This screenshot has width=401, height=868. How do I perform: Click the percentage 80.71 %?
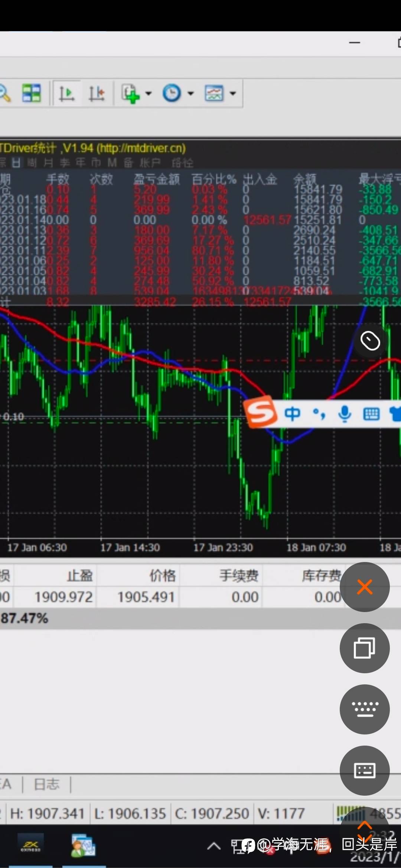(x=213, y=250)
